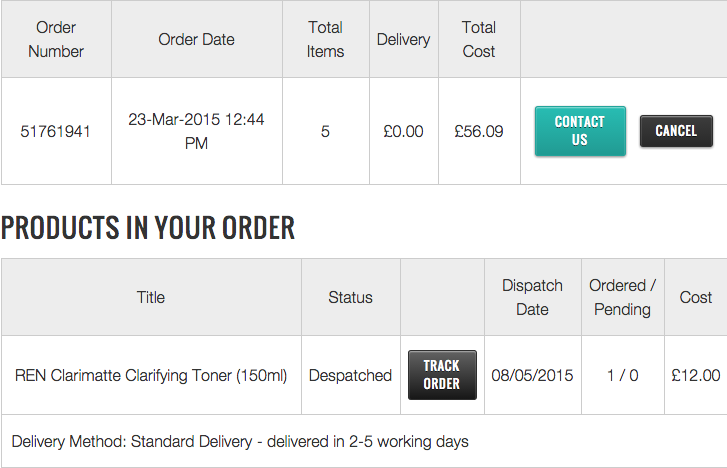This screenshot has width=727, height=468.
Task: Select order number 51761941
Action: tap(56, 131)
